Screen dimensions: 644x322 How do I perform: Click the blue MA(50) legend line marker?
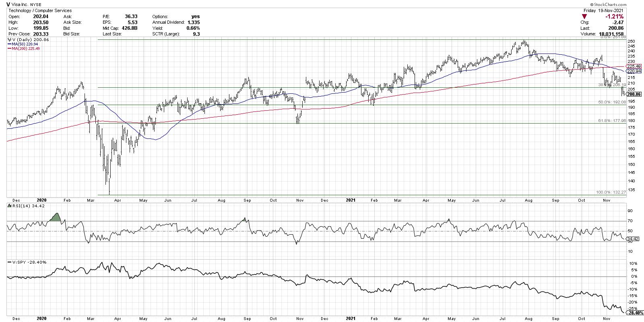[10, 45]
